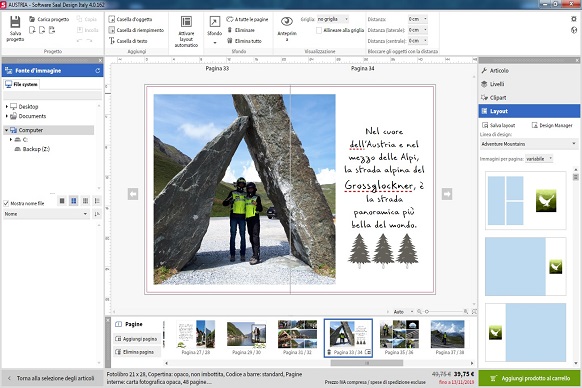Click Salva layout button
The image size is (582, 388).
498,125
